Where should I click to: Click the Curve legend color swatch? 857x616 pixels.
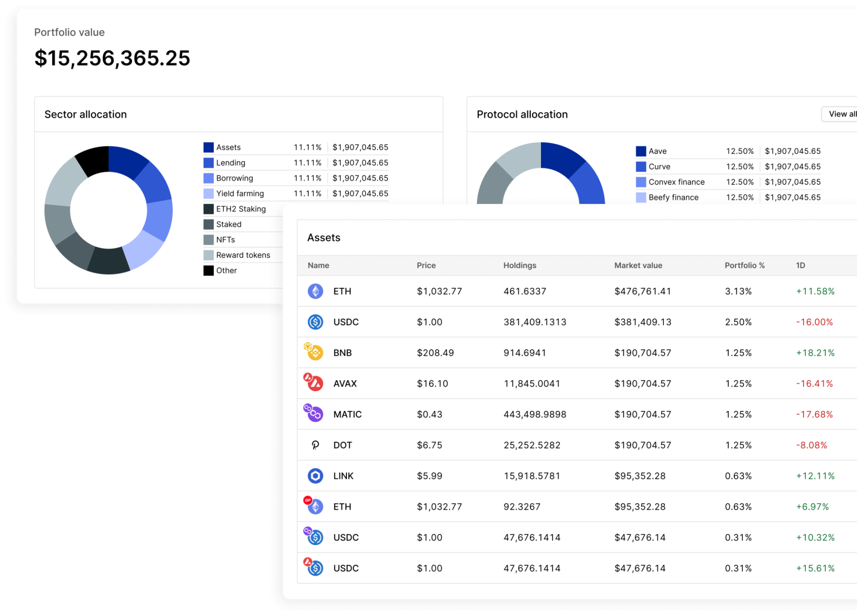click(641, 167)
